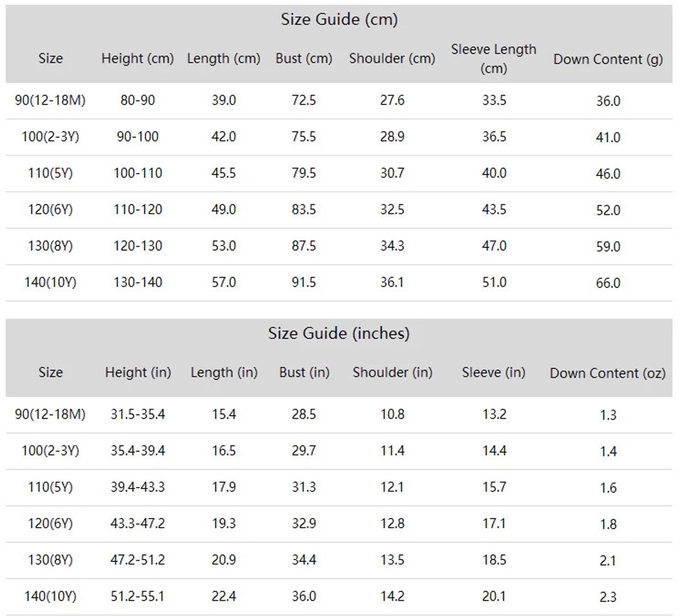The height and width of the screenshot is (616, 685).
Task: Select the 'Down Content (g)' column header
Action: click(x=608, y=59)
